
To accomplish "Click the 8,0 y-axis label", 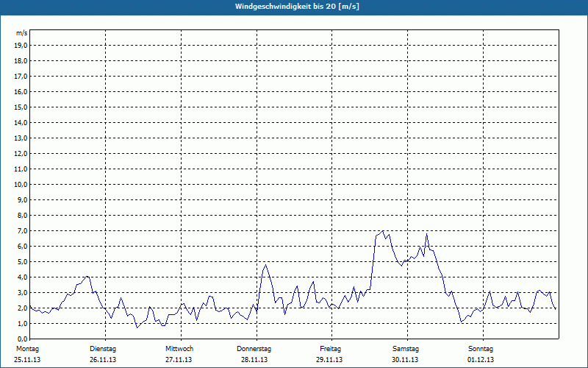I will click(22, 215).
